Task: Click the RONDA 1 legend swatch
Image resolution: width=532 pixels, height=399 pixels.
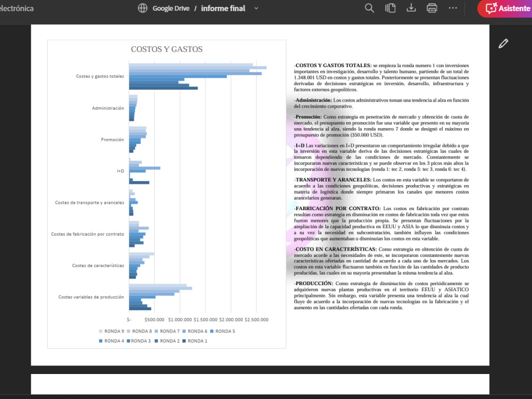Action: pos(184,341)
